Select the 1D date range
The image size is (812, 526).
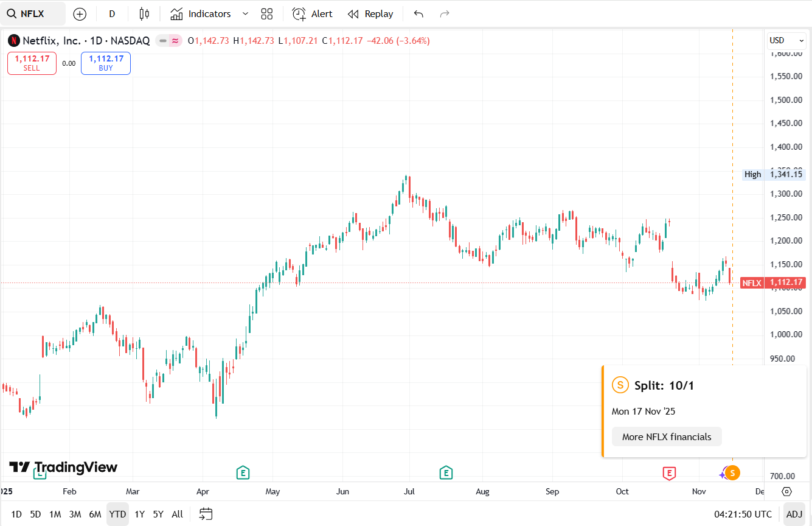point(16,514)
